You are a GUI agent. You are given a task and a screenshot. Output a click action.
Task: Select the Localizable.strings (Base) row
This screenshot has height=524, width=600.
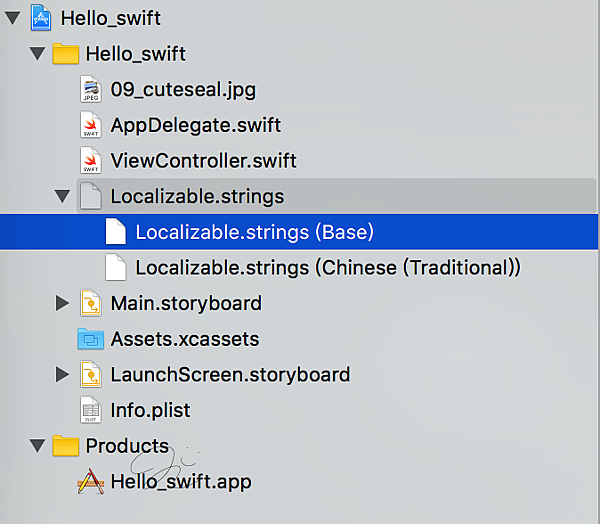tap(253, 232)
